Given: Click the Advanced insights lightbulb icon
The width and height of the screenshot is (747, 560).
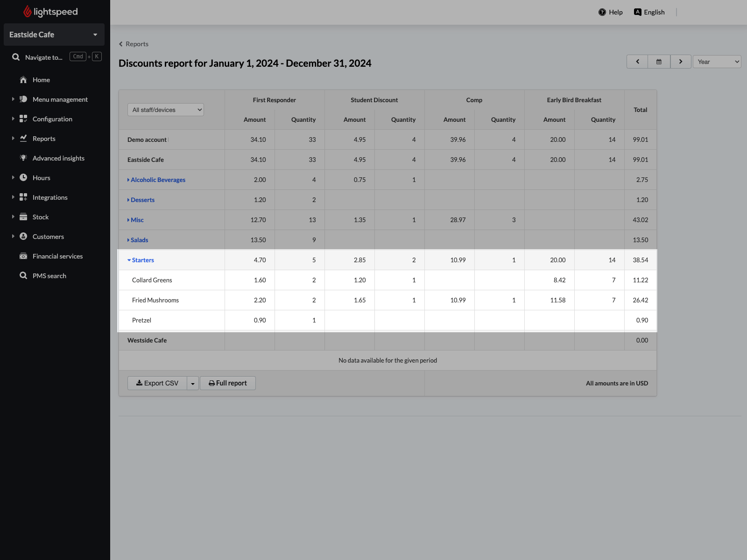Looking at the screenshot, I should [23, 158].
